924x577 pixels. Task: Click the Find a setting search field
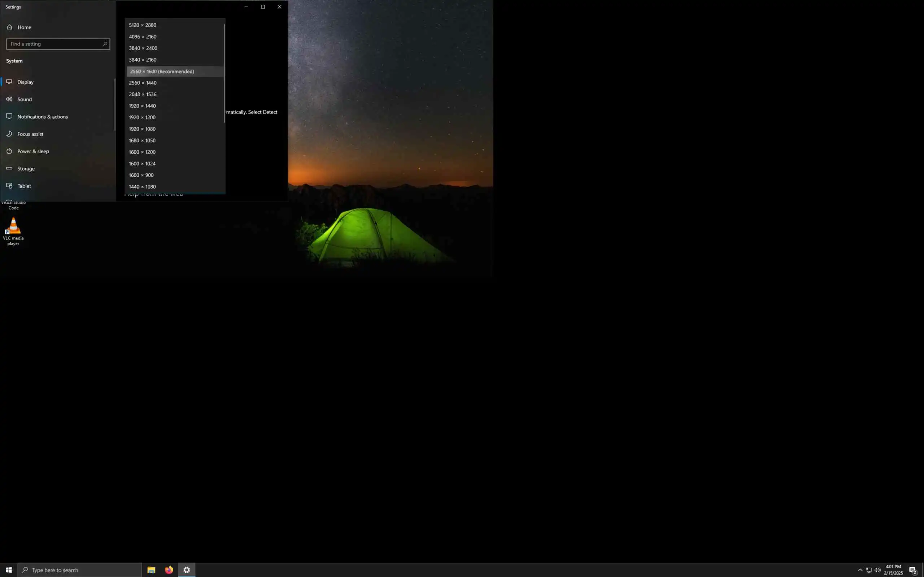(x=53, y=44)
